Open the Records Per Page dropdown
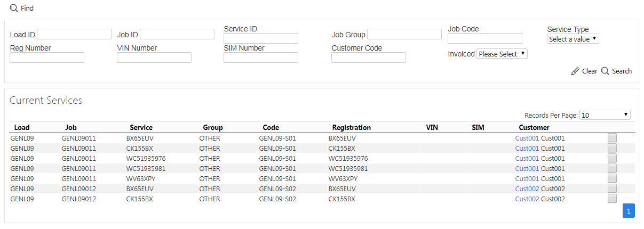The height and width of the screenshot is (229, 644). point(605,115)
